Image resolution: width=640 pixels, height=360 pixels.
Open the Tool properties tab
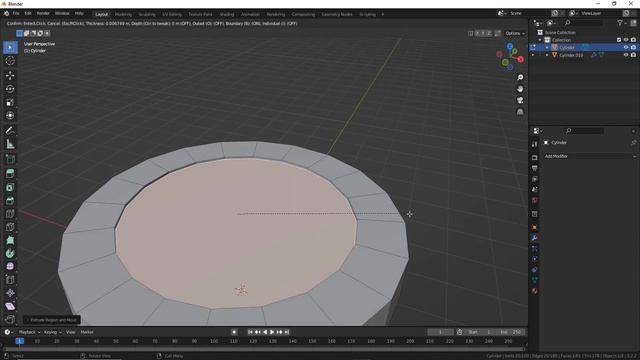click(535, 144)
